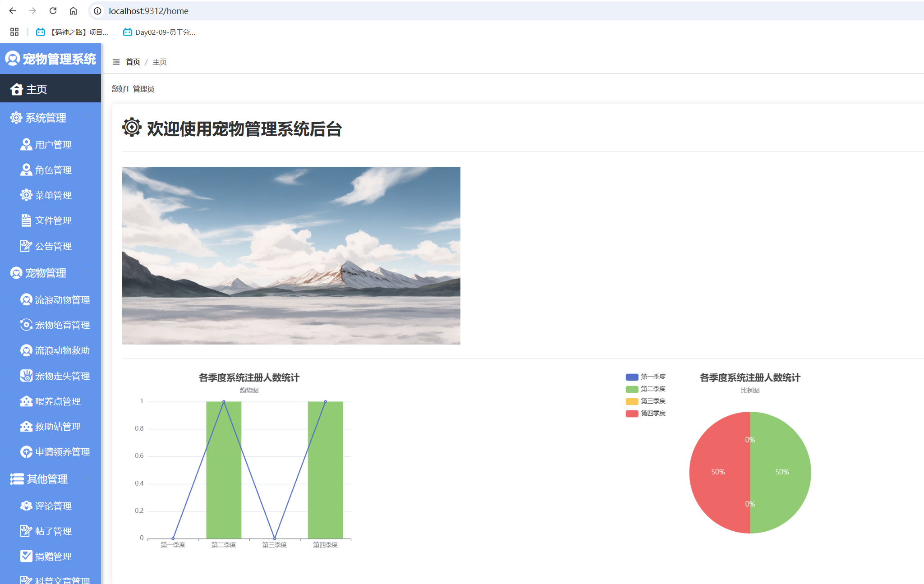
Task: Click the 捐赠管理 checkmark icon
Action: point(26,556)
